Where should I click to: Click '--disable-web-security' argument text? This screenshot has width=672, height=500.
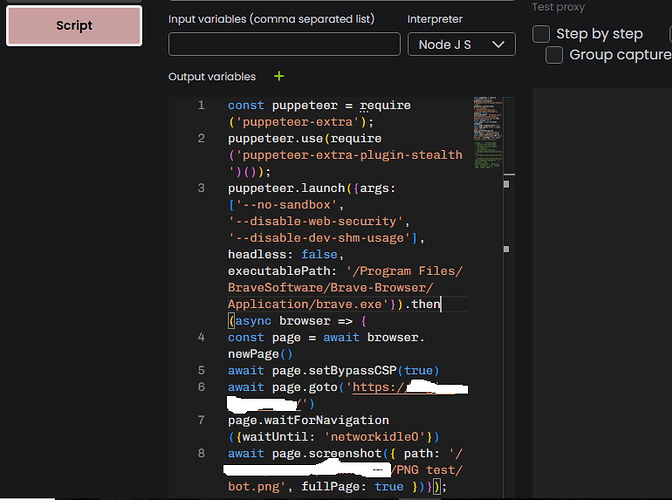coord(316,222)
